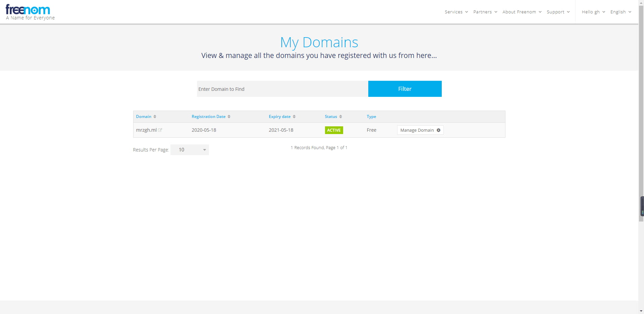
Task: Click Expiry date sort arrows icon
Action: point(294,117)
